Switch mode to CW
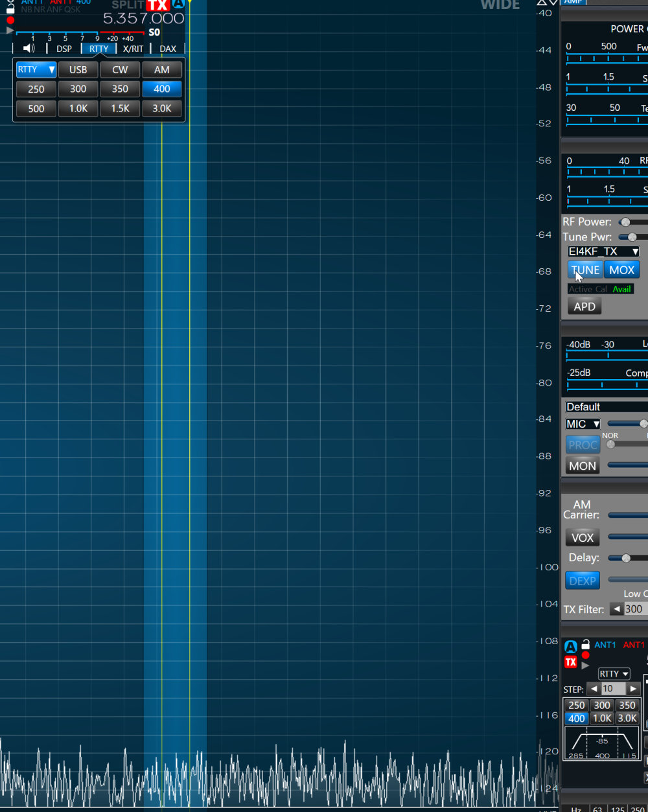 coord(121,69)
